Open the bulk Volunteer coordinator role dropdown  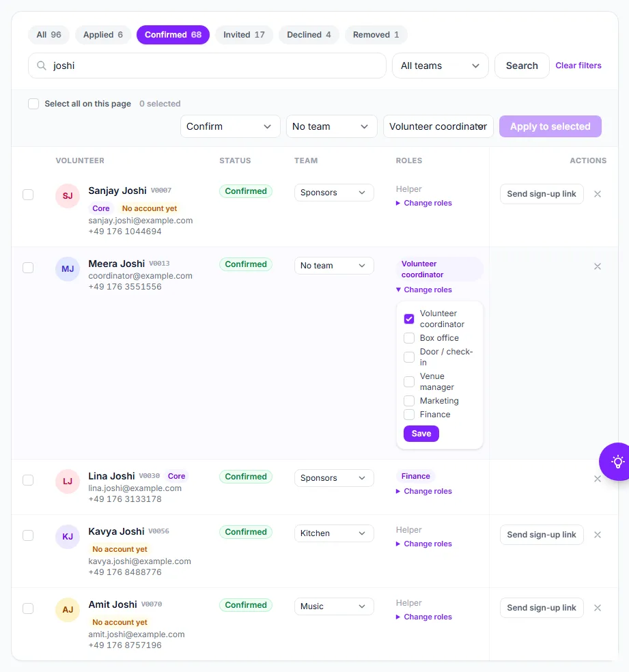(438, 126)
